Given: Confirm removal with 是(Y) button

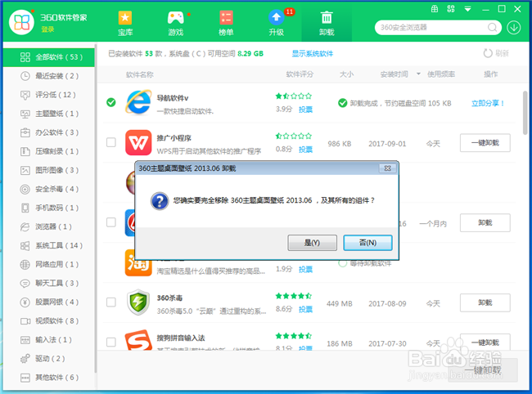Looking at the screenshot, I should pyautogui.click(x=312, y=243).
